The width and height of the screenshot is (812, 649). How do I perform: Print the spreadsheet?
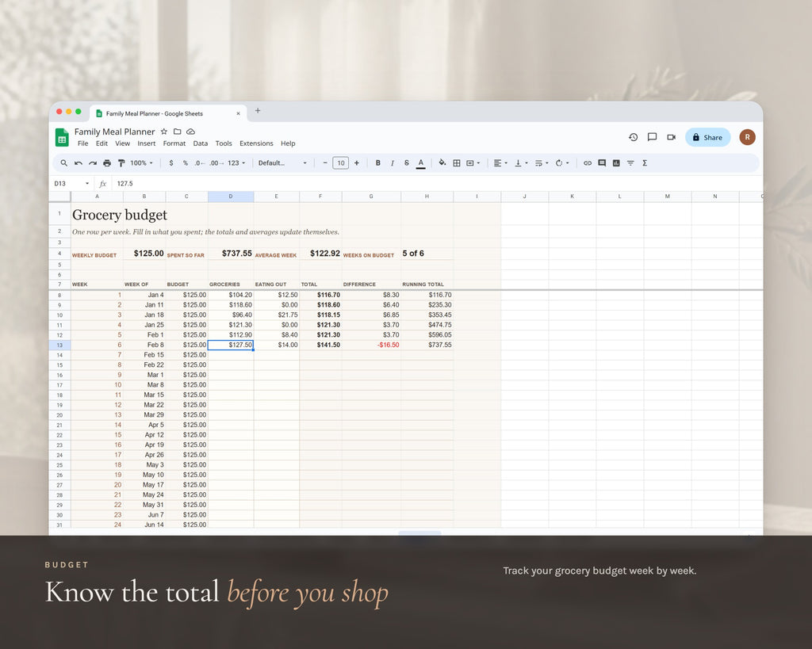tap(107, 163)
